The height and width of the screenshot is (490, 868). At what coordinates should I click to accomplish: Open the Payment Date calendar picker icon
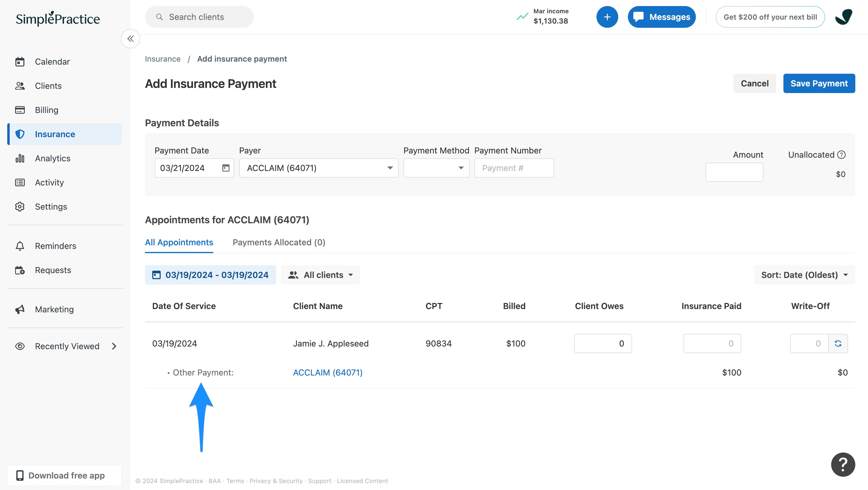tap(226, 168)
